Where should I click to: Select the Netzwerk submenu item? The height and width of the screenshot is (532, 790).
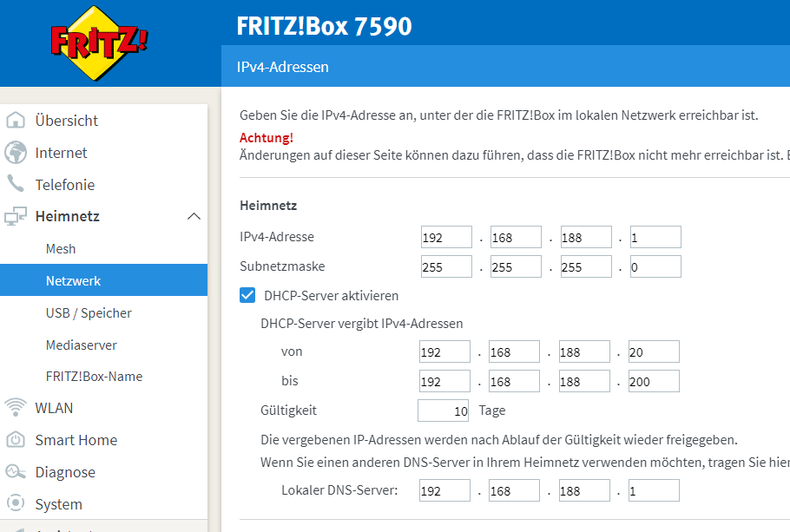coord(104,280)
